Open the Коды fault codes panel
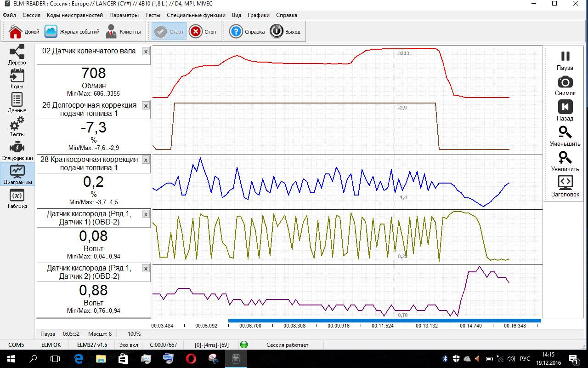This screenshot has height=368, width=588. [x=17, y=78]
